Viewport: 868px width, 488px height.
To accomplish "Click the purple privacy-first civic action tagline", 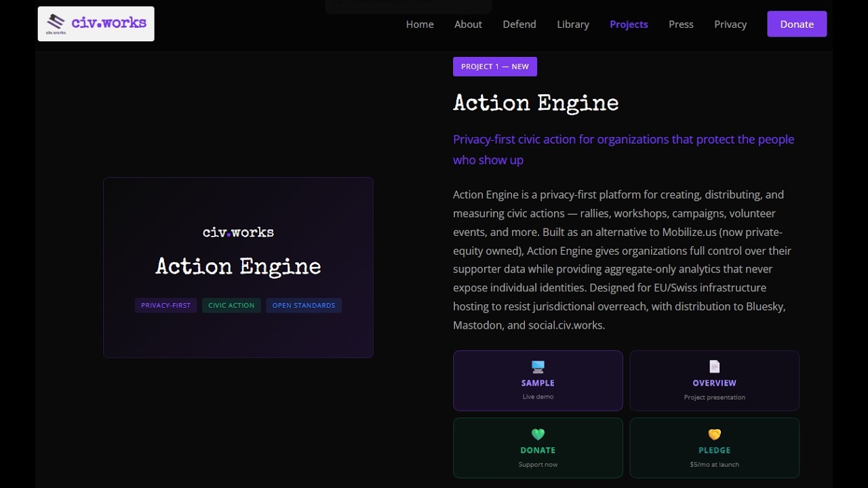I will pyautogui.click(x=623, y=149).
